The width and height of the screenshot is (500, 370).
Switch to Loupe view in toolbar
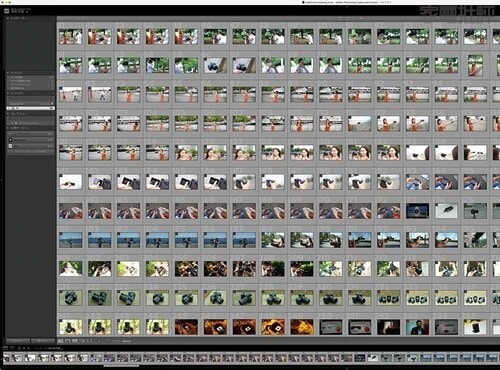pyautogui.click(x=68, y=341)
